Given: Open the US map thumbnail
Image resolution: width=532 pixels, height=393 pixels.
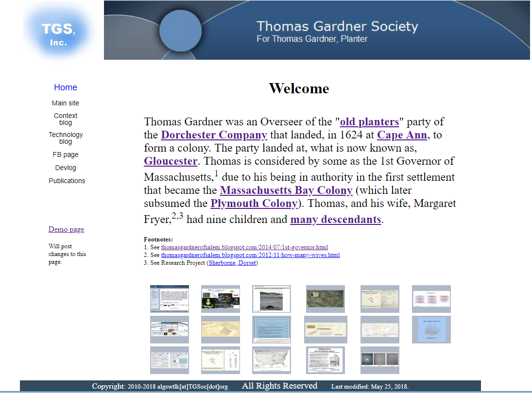Looking at the screenshot, I should tap(271, 360).
